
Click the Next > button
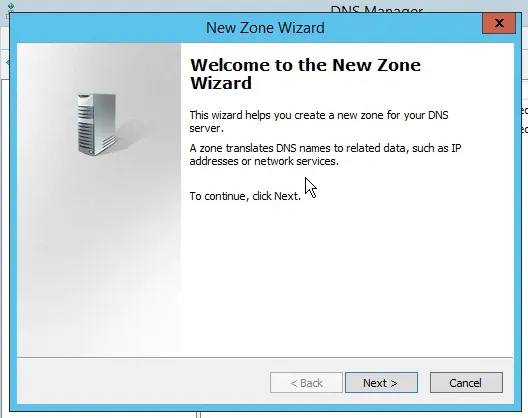pyautogui.click(x=381, y=383)
